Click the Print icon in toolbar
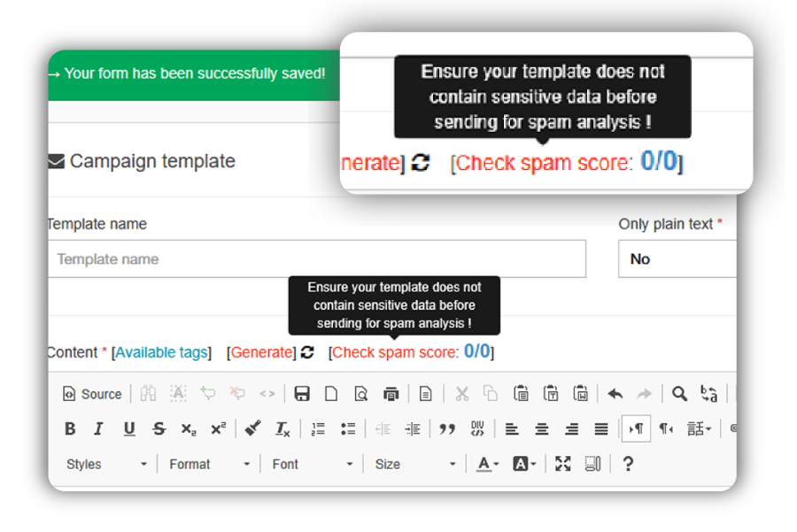 click(x=391, y=394)
